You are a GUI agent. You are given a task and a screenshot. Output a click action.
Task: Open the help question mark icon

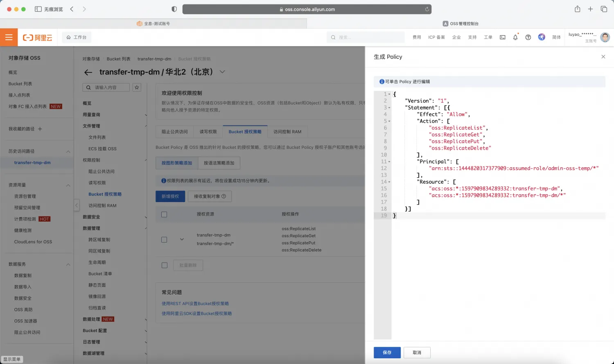tap(528, 37)
